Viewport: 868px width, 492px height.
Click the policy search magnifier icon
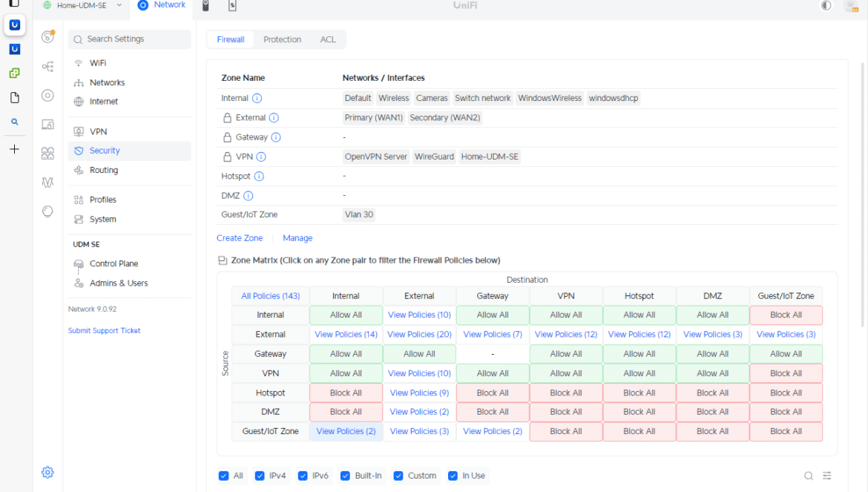tap(809, 476)
